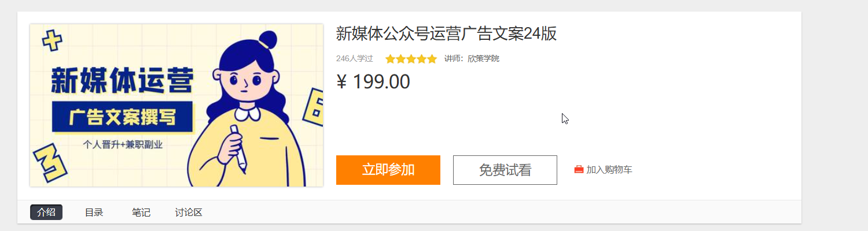
Task: Open the 笔记 tab
Action: [x=141, y=213]
